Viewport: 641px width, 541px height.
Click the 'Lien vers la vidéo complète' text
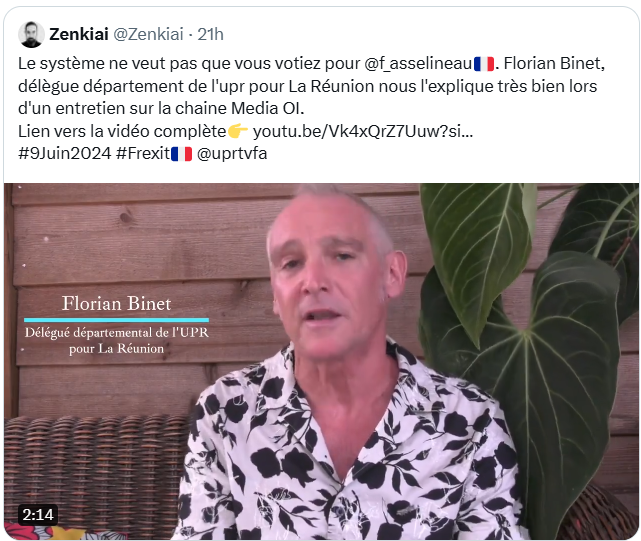(122, 131)
